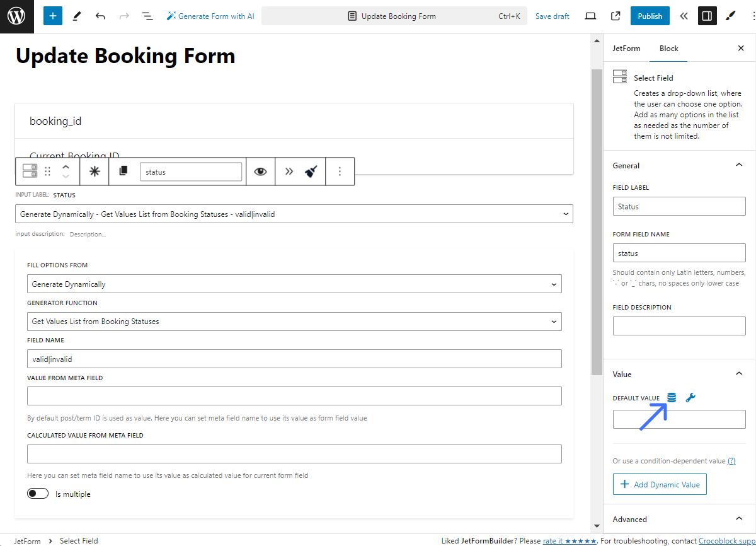Open block options three-dot menu
The image size is (756, 546).
(x=340, y=171)
